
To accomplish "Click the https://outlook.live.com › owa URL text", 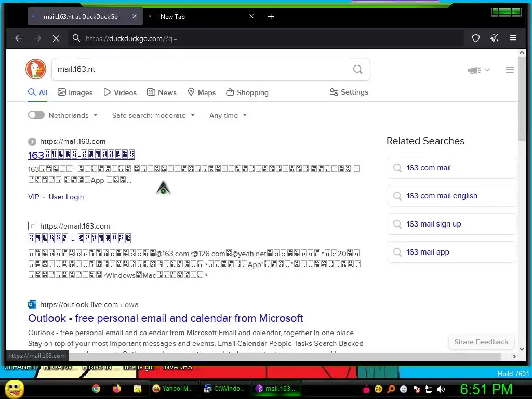I will point(89,304).
